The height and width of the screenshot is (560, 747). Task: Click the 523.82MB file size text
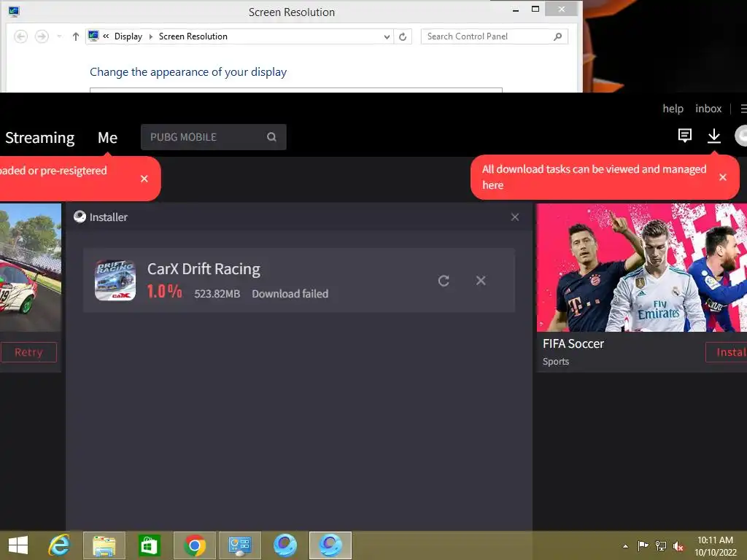(217, 294)
